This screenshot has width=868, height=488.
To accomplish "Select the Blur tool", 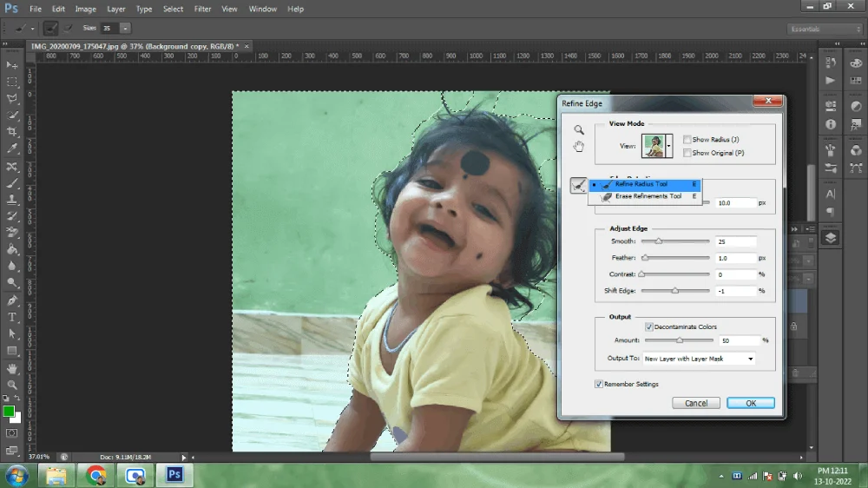I will (x=11, y=266).
